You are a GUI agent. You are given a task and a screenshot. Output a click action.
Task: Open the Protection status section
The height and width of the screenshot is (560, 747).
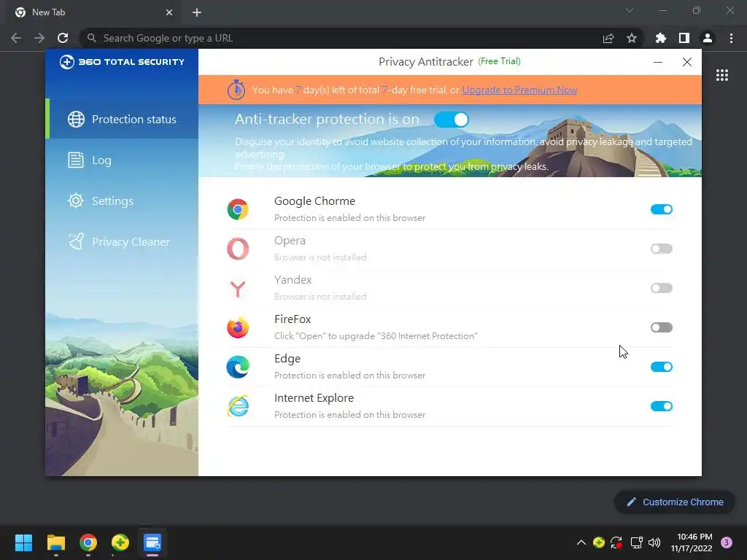[122, 119]
